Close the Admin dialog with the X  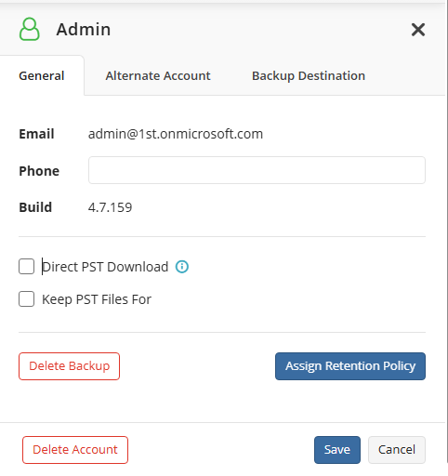click(418, 30)
